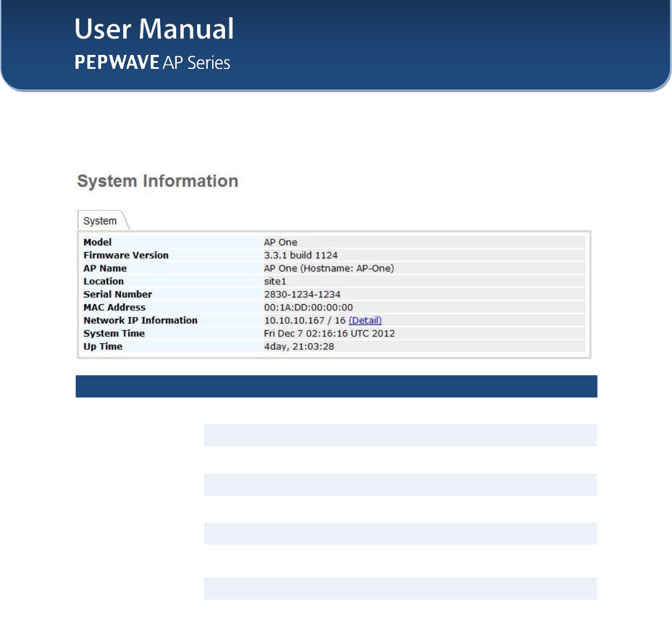Click the 'AP One' model value
672x624 pixels.
coord(280,242)
